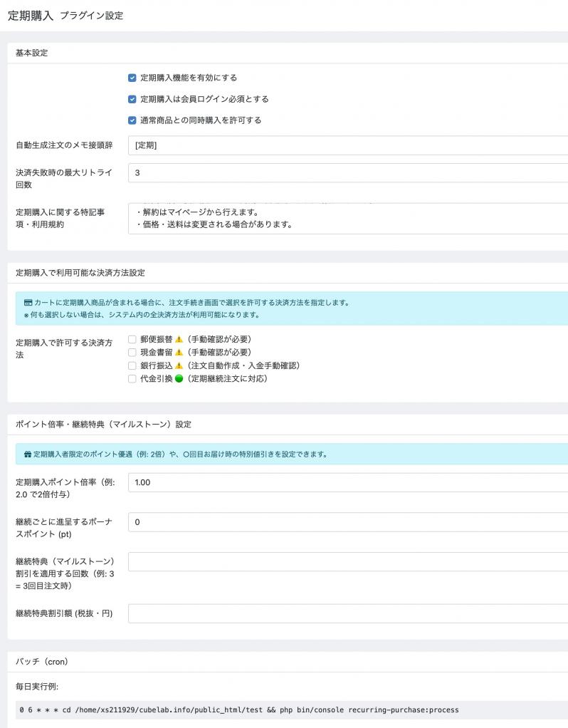Click warning icon next to 銀行振込
The image size is (568, 728).
point(179,366)
